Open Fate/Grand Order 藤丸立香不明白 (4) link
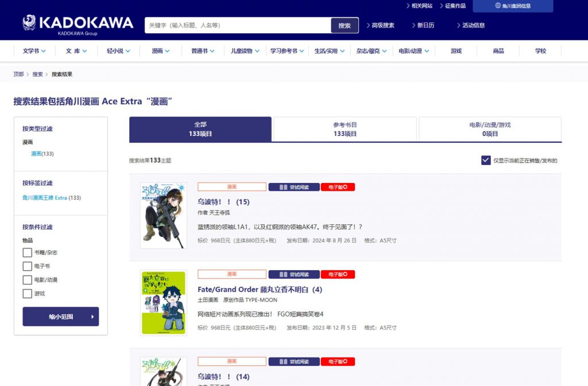Image resolution: width=588 pixels, height=386 pixels. pos(260,290)
